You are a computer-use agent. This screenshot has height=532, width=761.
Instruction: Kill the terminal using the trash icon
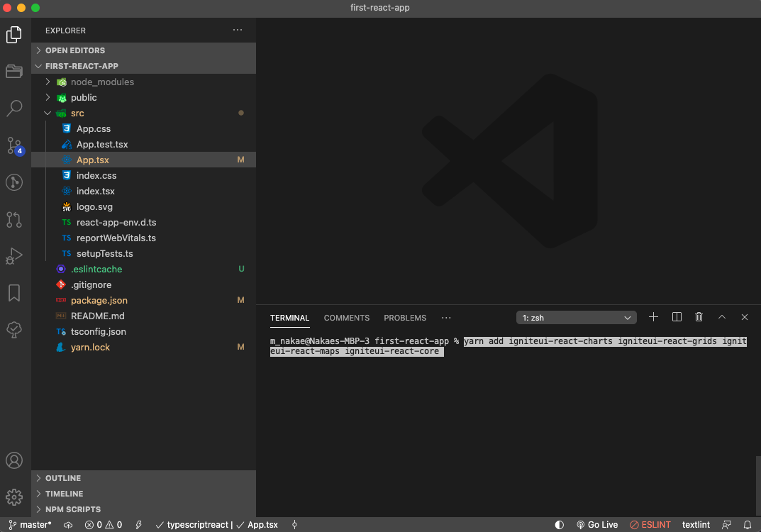point(699,317)
